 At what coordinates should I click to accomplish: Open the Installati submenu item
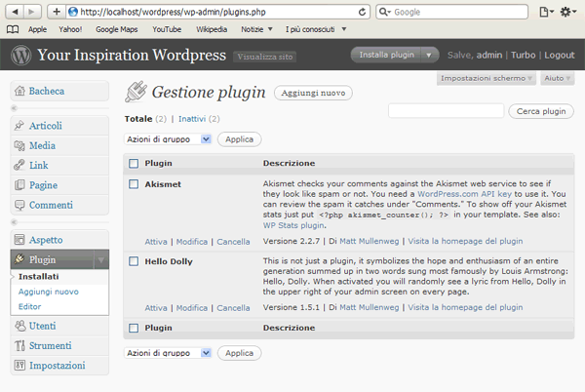(39, 276)
